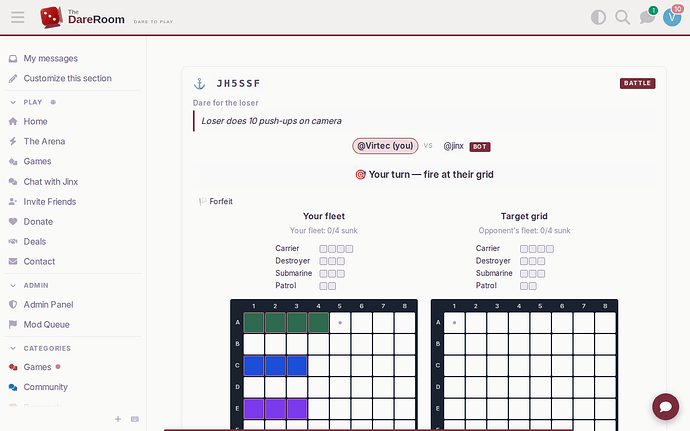Fire at target grid cell D6
This screenshot has height=431, width=690.
[562, 387]
